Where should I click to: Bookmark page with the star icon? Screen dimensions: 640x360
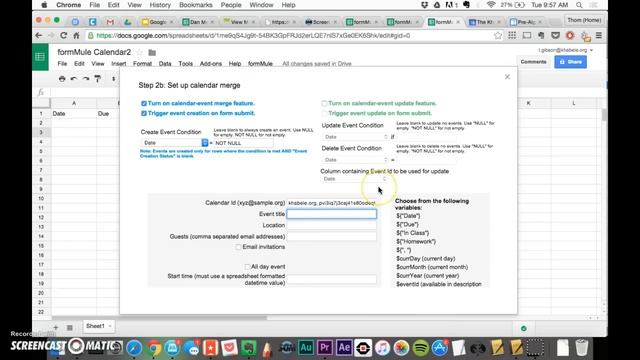(x=498, y=36)
